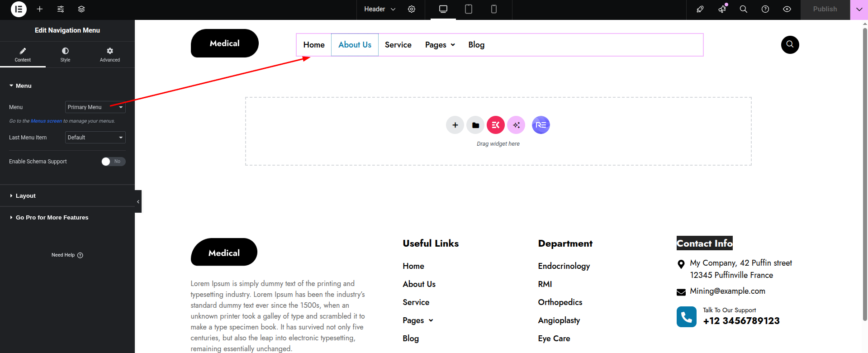This screenshot has height=353, width=868.
Task: Preview changes with the eye icon
Action: (x=787, y=9)
